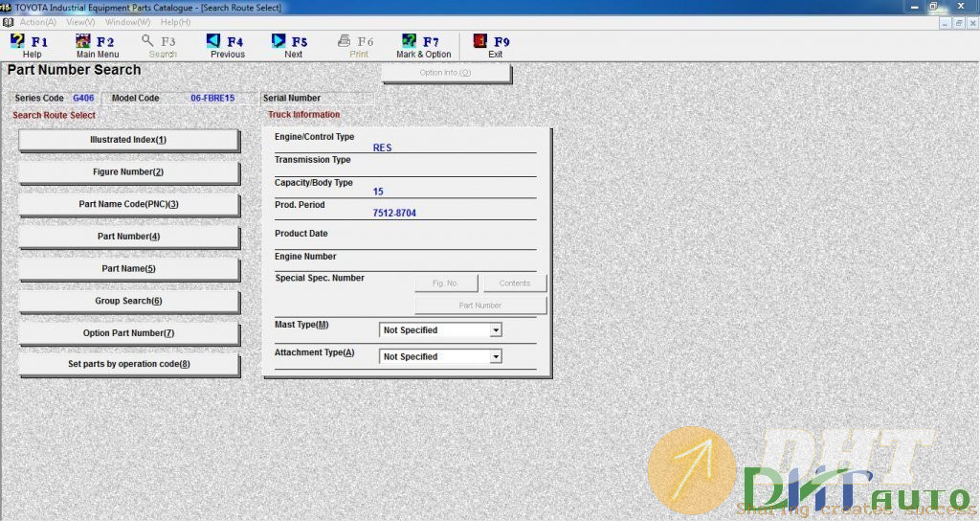The width and height of the screenshot is (980, 521).
Task: Choose Illustrated Index(1) search route
Action: pos(128,140)
